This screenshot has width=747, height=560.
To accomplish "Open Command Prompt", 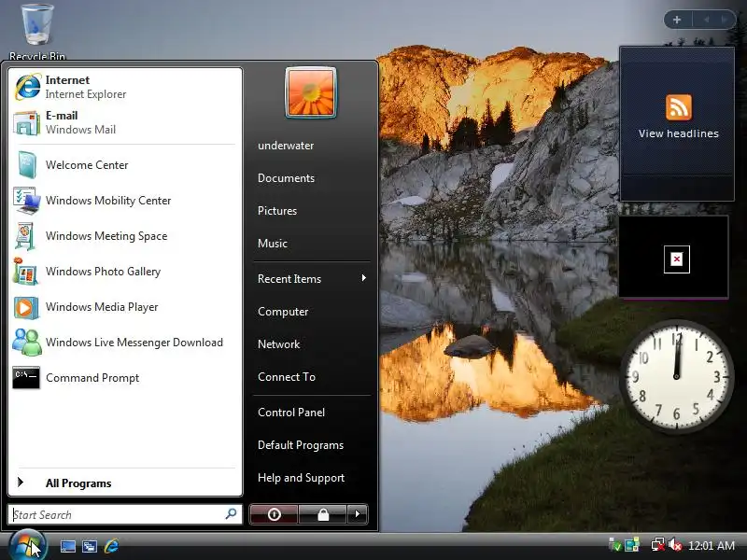I will tap(125, 378).
